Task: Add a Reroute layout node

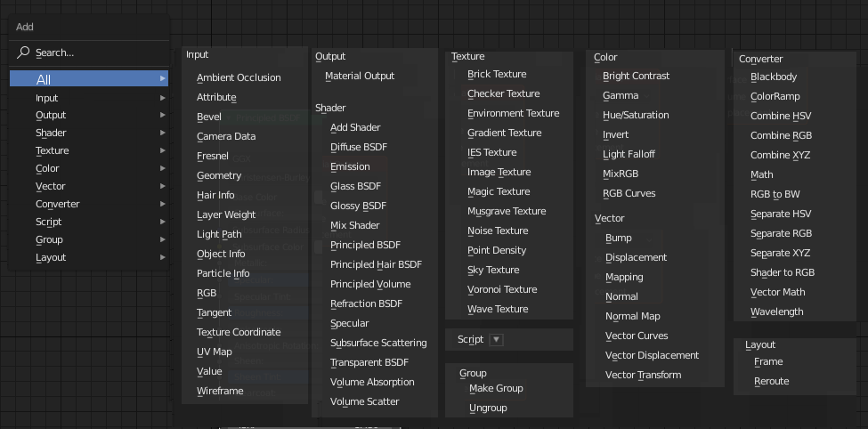Action: [772, 382]
